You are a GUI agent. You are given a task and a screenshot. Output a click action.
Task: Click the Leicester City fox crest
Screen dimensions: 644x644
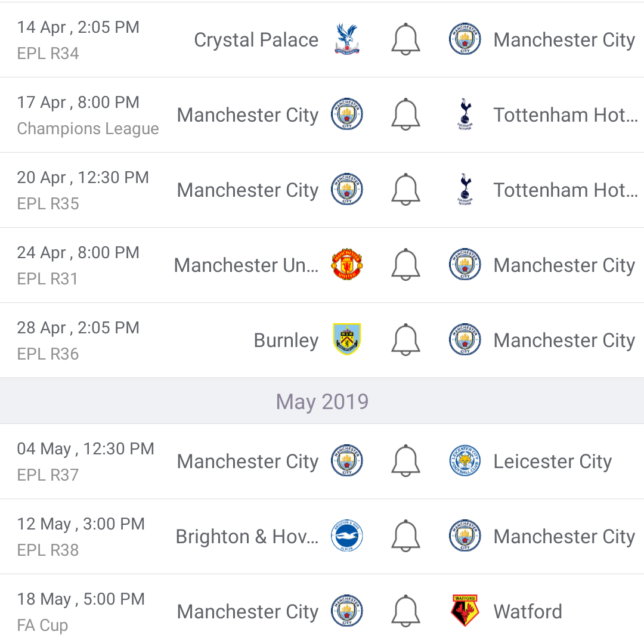tap(465, 460)
